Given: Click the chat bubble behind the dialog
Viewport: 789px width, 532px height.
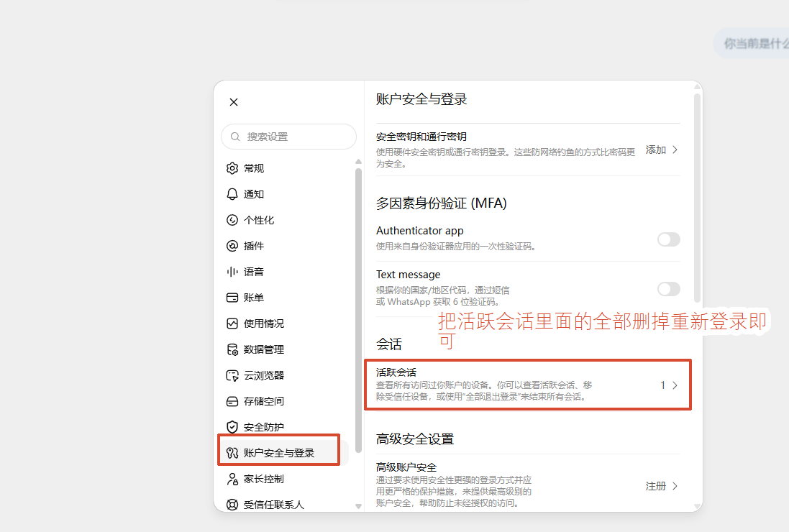Looking at the screenshot, I should coord(751,44).
